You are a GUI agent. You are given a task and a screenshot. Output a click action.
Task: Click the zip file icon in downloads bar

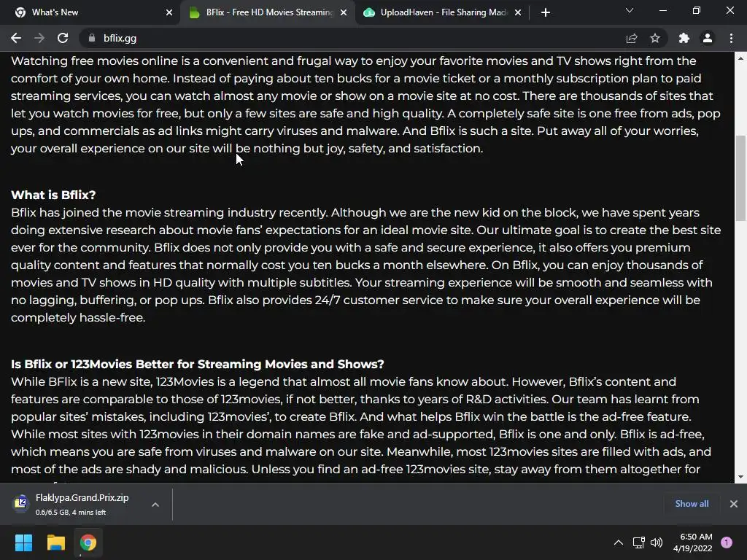pyautogui.click(x=21, y=502)
